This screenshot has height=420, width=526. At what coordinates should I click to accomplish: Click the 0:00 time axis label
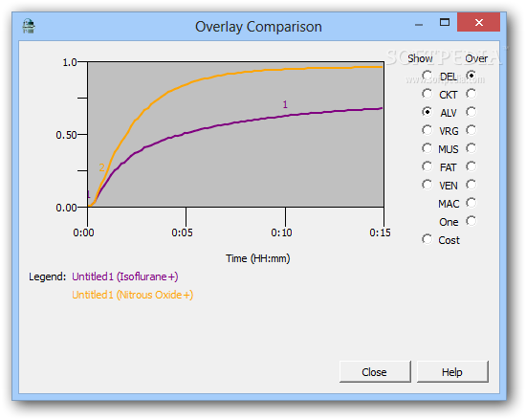83,232
